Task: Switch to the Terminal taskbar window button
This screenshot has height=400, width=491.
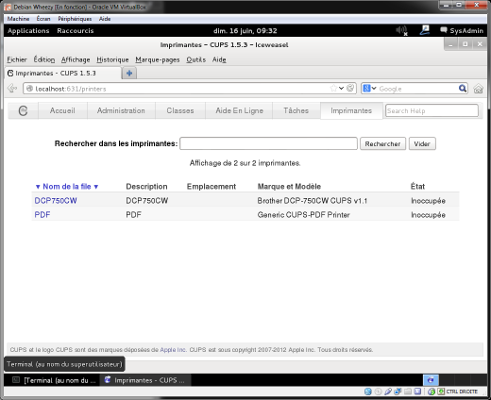Action: [x=53, y=380]
